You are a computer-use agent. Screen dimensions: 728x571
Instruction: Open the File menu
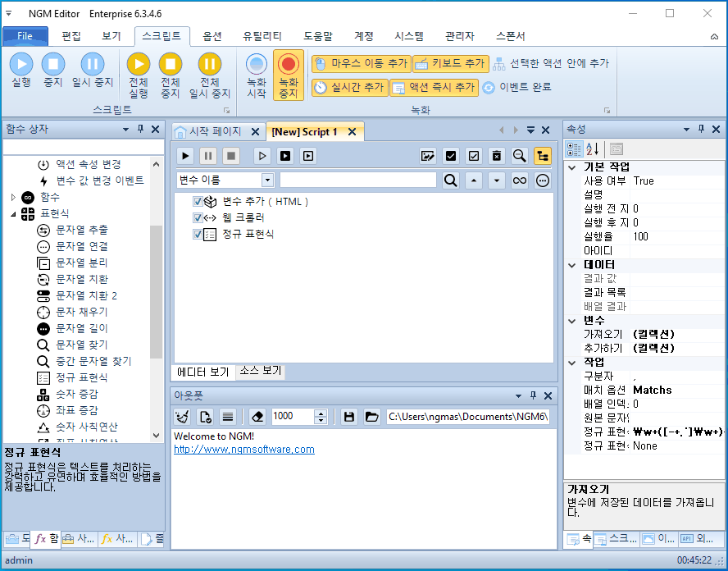(x=25, y=36)
